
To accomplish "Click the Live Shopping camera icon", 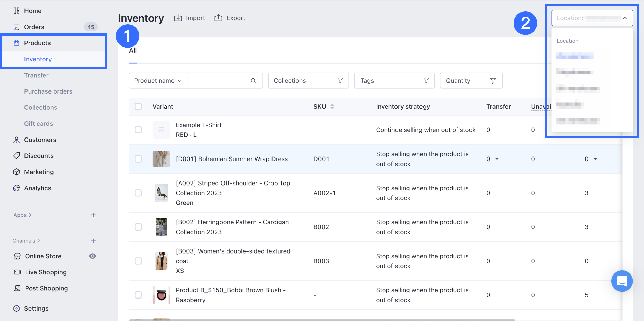I will point(17,272).
